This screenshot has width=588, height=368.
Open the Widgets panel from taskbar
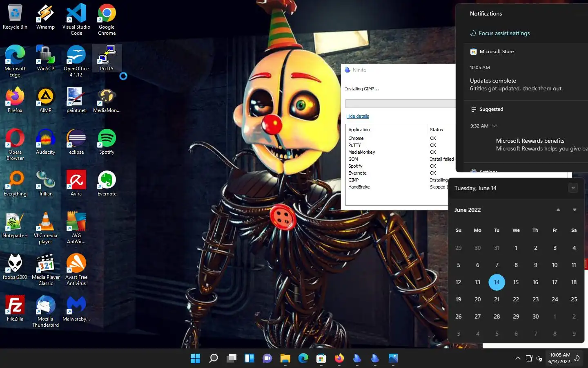(249, 359)
